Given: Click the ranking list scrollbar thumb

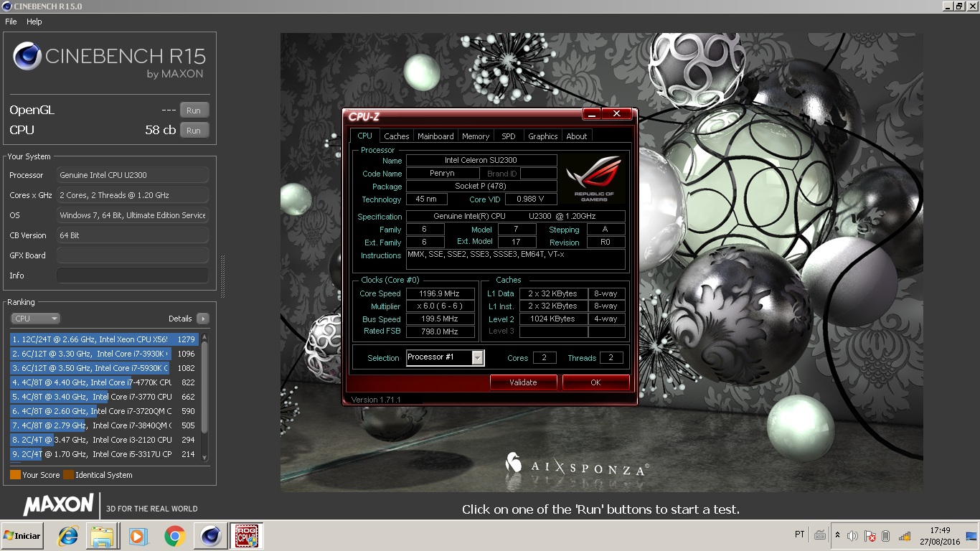Looking at the screenshot, I should (204, 387).
